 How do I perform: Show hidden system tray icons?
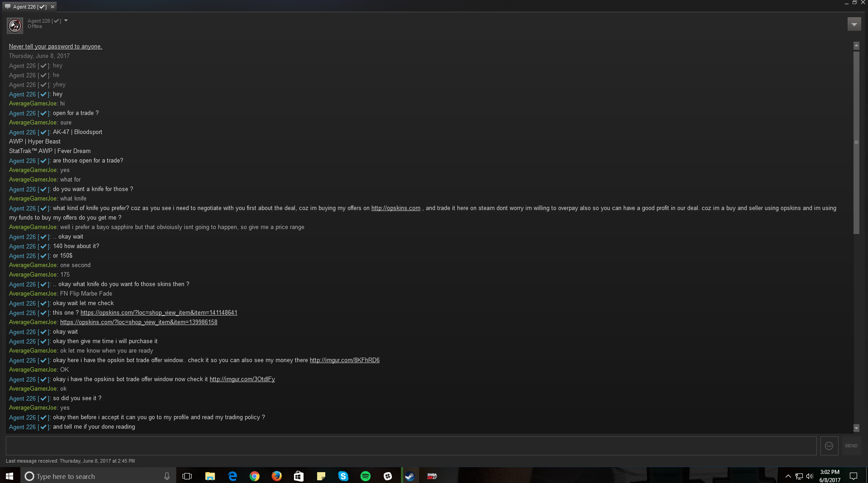788,476
